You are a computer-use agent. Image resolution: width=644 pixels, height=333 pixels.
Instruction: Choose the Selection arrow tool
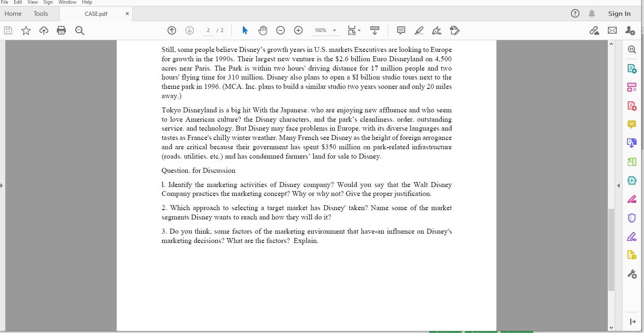[x=245, y=30]
